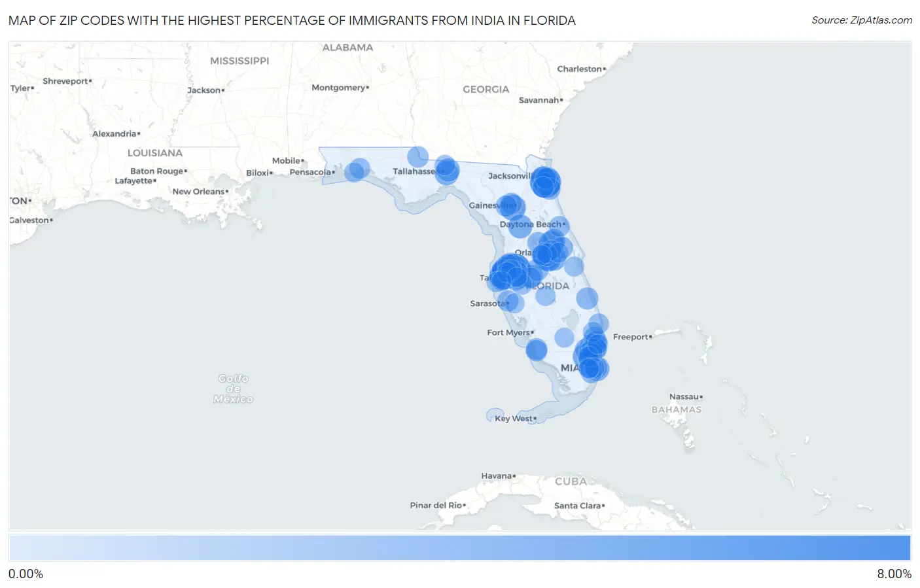The image size is (920, 588).
Task: Click the map title heading text
Action: pos(292,20)
